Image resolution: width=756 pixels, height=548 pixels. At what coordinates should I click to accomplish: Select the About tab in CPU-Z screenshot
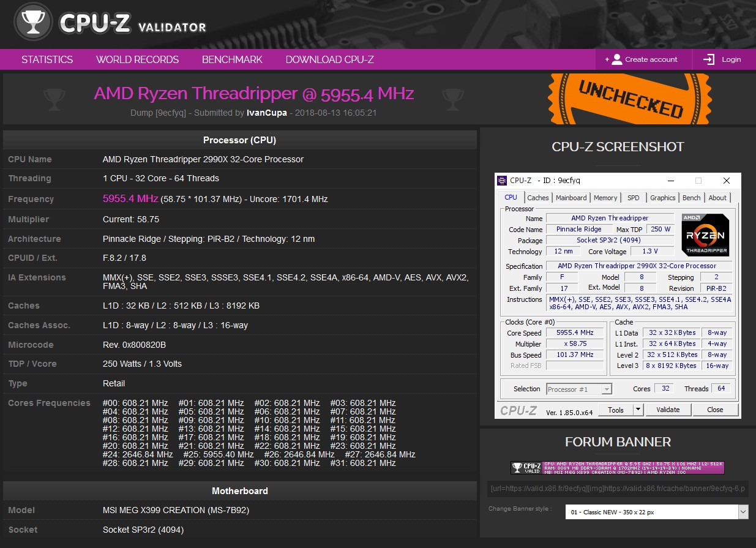click(x=717, y=198)
